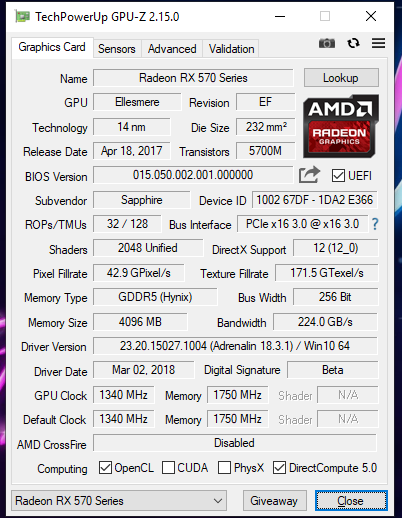
Task: Toggle the OpenCL checkbox
Action: tap(105, 468)
